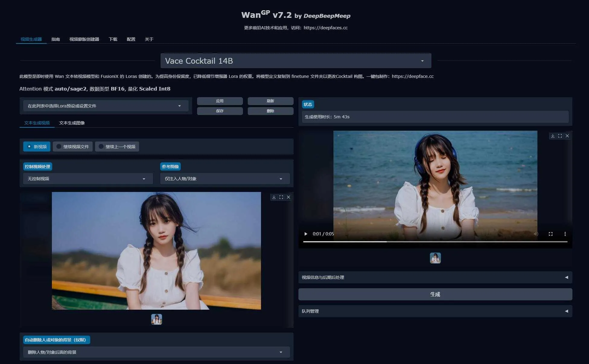The width and height of the screenshot is (589, 364).
Task: Click the Attention 模式 auto/sage2 info line
Action: [x=95, y=89]
